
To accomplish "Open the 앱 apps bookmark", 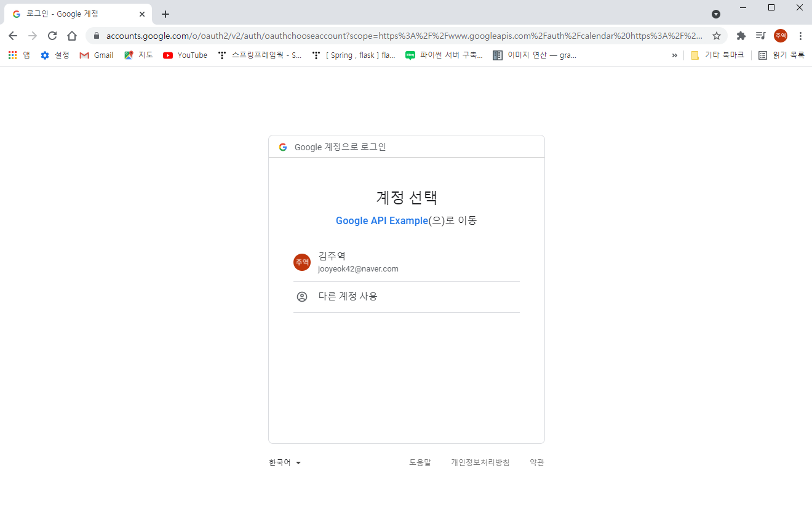I will point(19,55).
